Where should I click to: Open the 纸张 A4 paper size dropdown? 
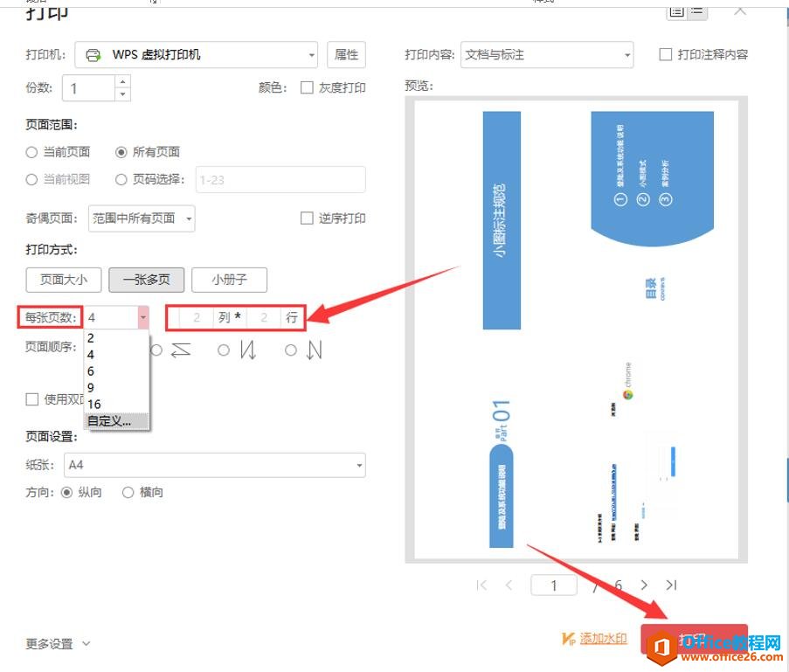click(x=215, y=465)
